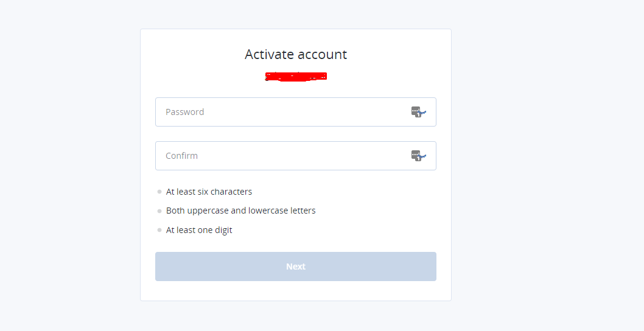This screenshot has width=644, height=331.
Task: Select the Both uppercase and lowercase letters text
Action: (240, 211)
